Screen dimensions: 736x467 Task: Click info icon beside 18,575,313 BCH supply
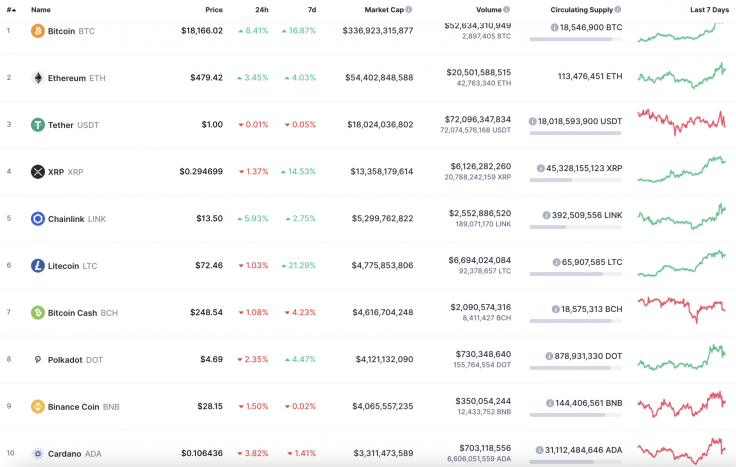[556, 309]
